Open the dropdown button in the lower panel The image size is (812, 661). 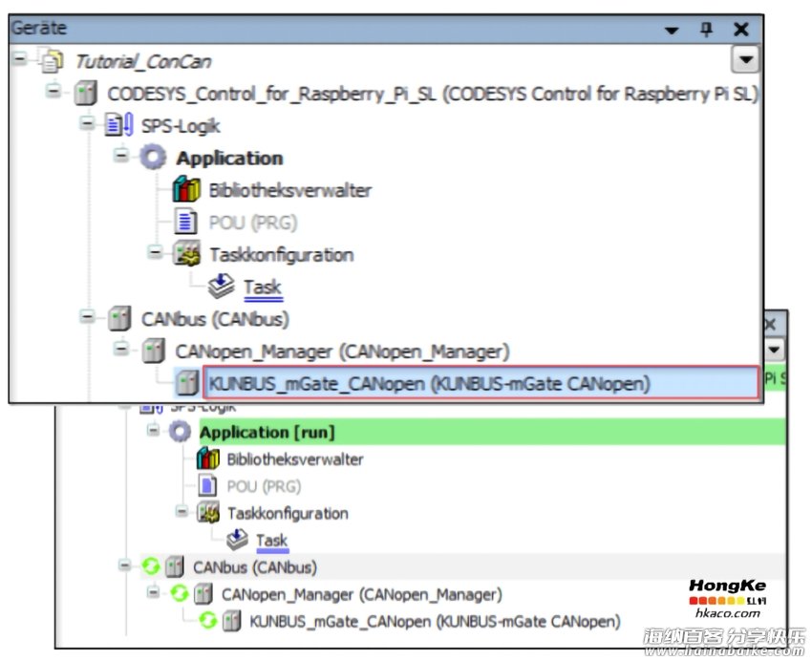point(775,349)
